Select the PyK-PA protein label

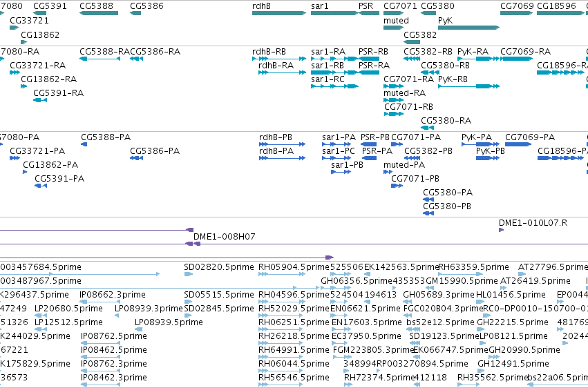point(477,137)
